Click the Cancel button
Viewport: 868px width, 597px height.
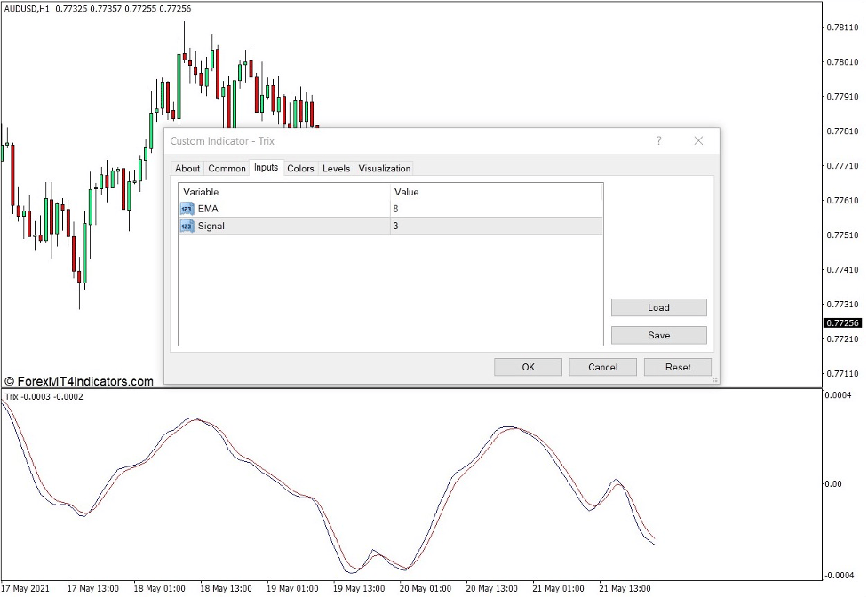click(x=602, y=367)
